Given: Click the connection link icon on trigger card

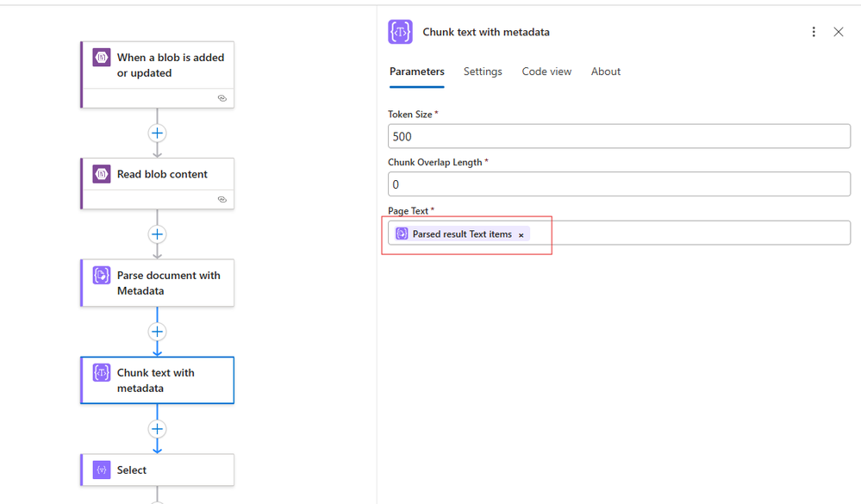Looking at the screenshot, I should pos(221,98).
